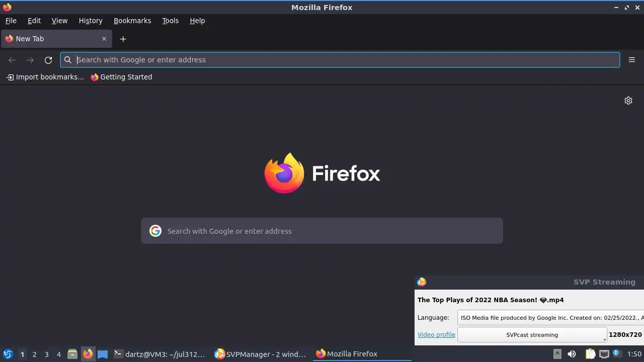Switch to workspace 1
This screenshot has height=362, width=644.
22,354
